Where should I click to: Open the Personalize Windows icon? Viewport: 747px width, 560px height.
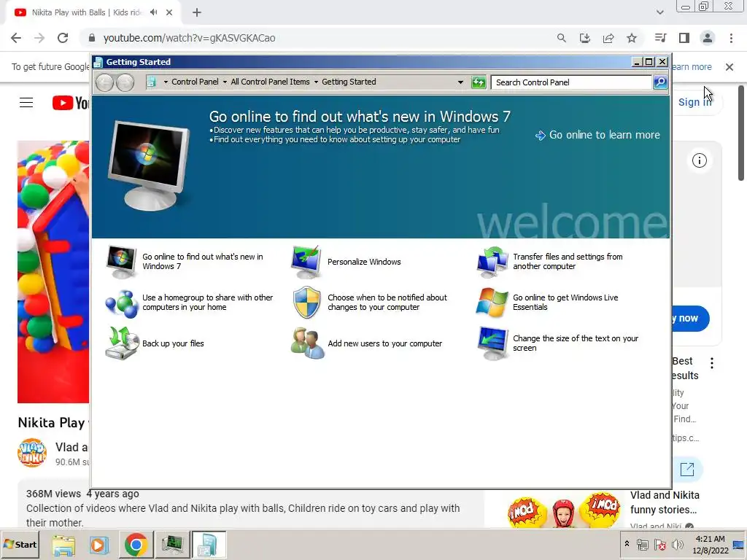pos(306,262)
